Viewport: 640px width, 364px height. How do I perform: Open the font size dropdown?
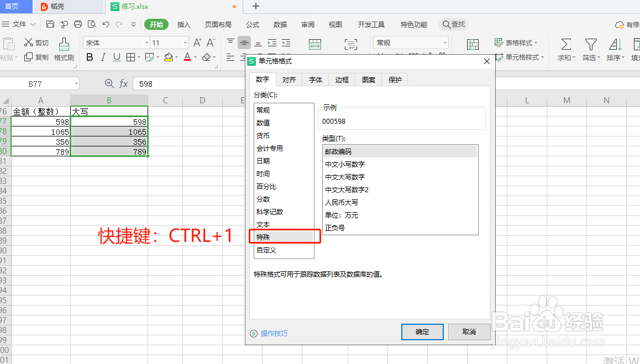click(184, 43)
